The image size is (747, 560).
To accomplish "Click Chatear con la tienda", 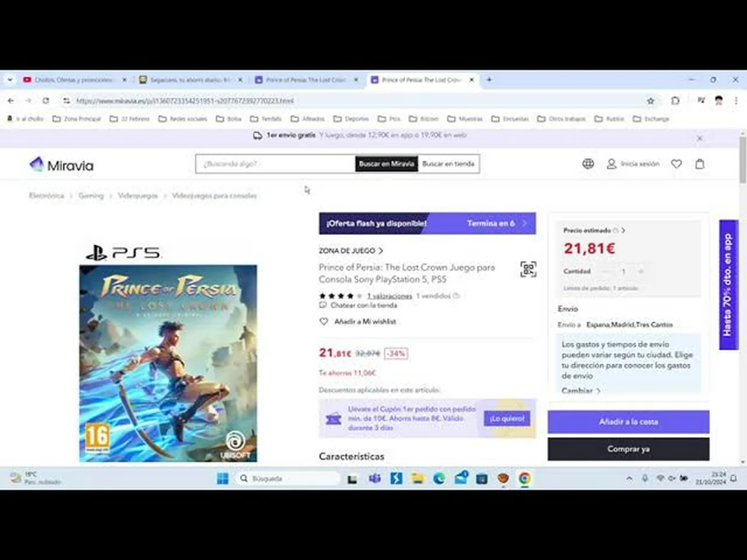I will (358, 305).
